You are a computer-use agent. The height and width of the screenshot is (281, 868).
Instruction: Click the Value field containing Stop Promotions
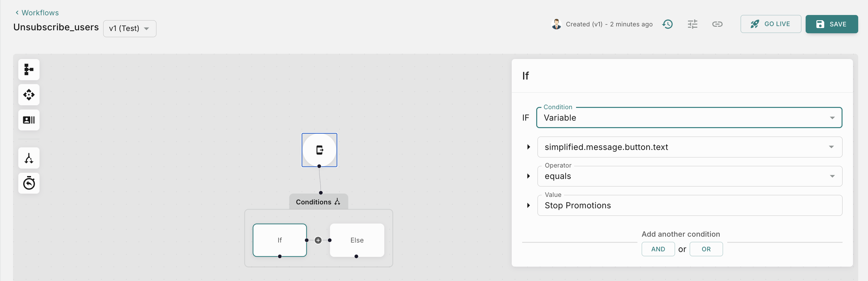(689, 206)
